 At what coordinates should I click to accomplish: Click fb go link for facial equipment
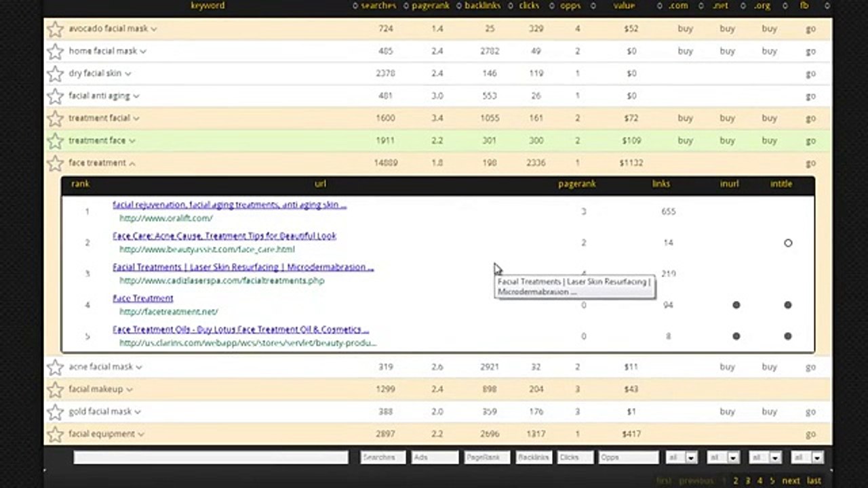(810, 434)
